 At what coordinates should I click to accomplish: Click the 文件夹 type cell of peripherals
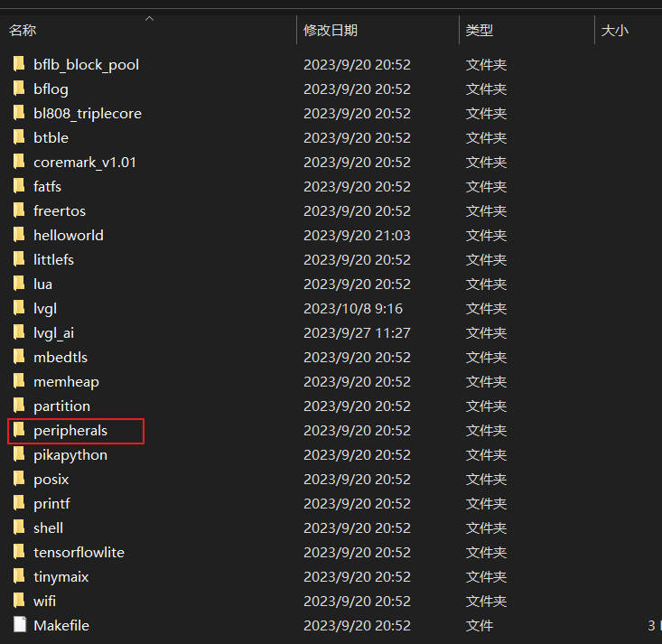[x=486, y=430]
